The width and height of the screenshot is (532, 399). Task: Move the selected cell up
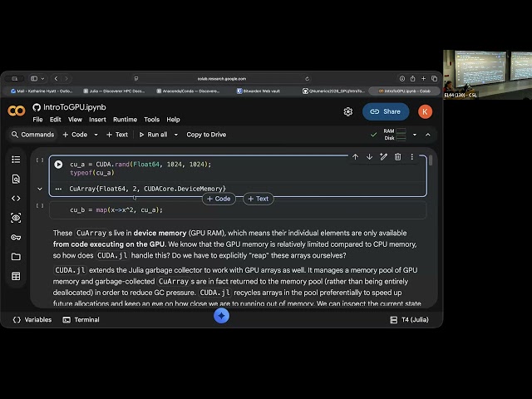(x=355, y=157)
